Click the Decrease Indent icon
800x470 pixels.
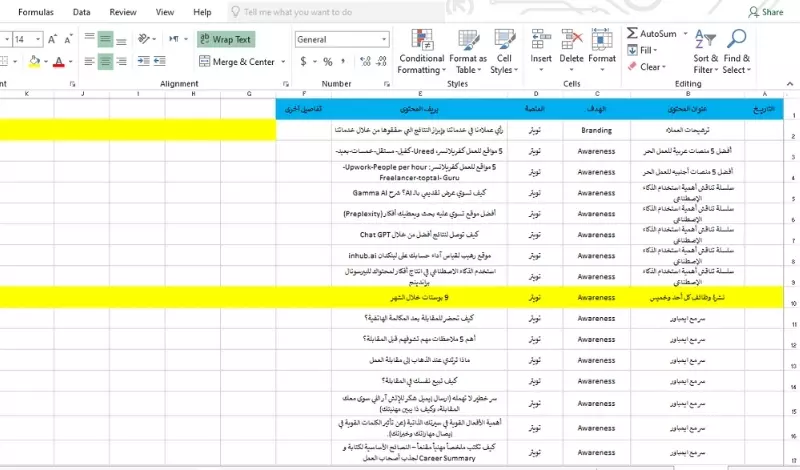143,61
